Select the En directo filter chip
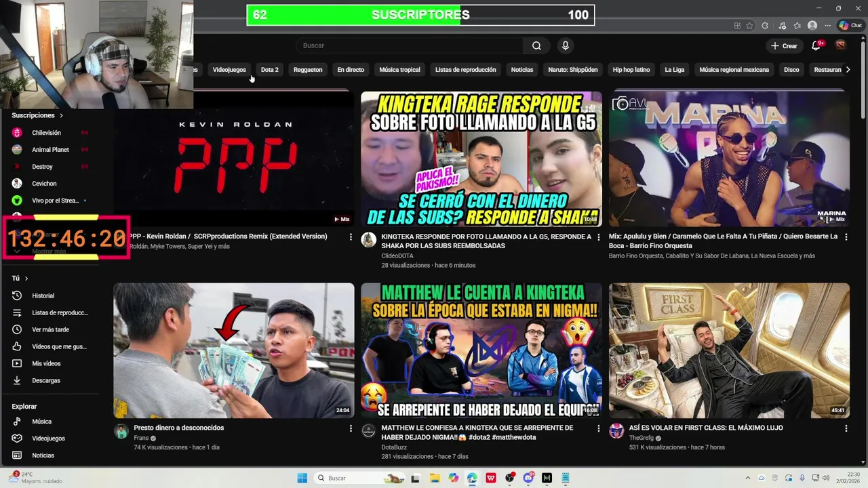Viewport: 868px width, 488px height. click(351, 70)
